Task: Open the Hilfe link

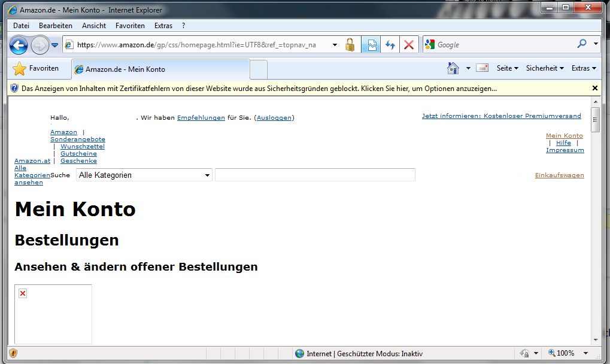Action: [x=563, y=142]
